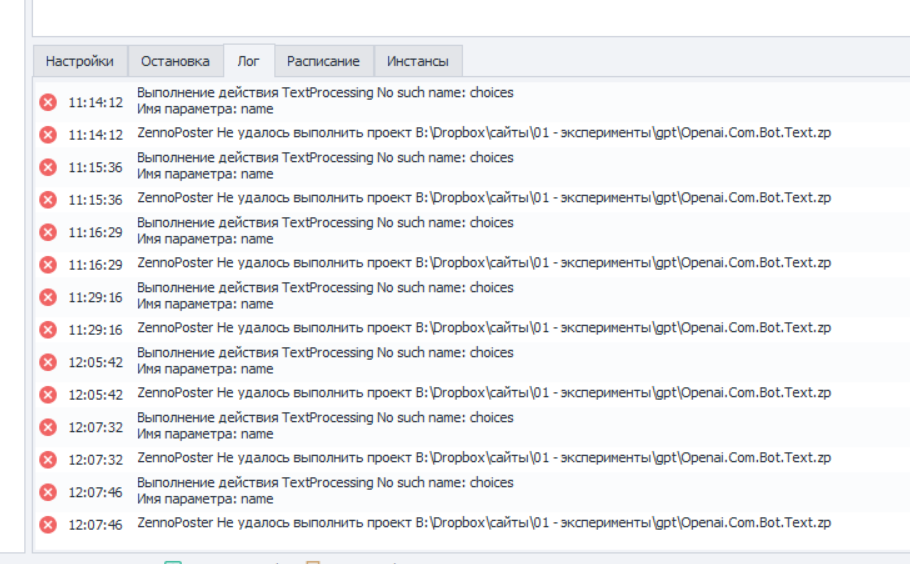Switch to the Инстансы tab

pyautogui.click(x=418, y=61)
